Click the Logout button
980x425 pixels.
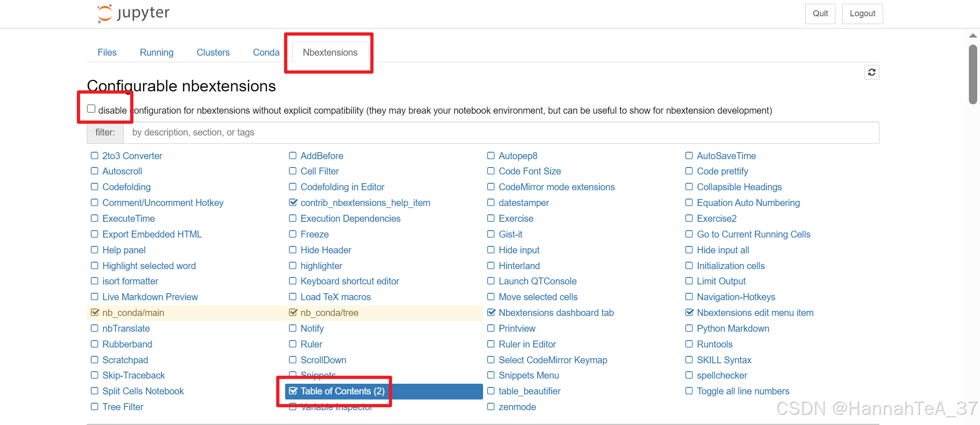[x=862, y=13]
